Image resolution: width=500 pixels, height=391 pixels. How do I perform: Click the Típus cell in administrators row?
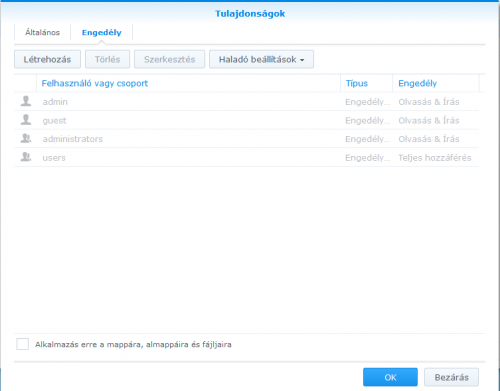368,139
